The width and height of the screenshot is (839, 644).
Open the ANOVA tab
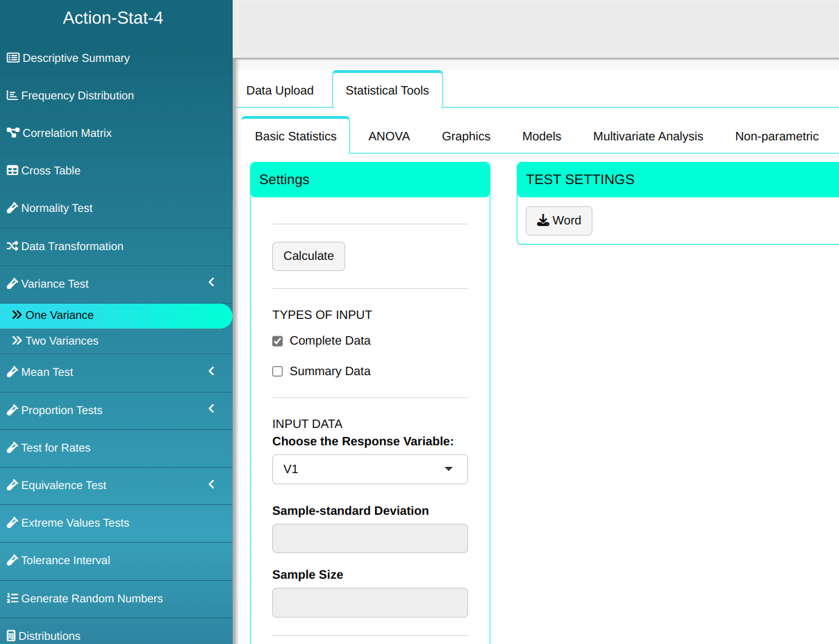(x=389, y=137)
